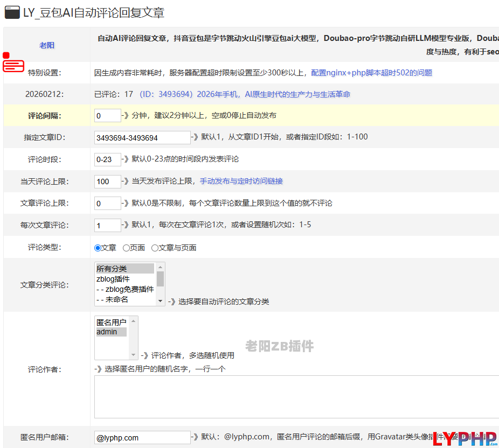
Task: Click the category list scrollbar down arrow
Action: [x=160, y=300]
